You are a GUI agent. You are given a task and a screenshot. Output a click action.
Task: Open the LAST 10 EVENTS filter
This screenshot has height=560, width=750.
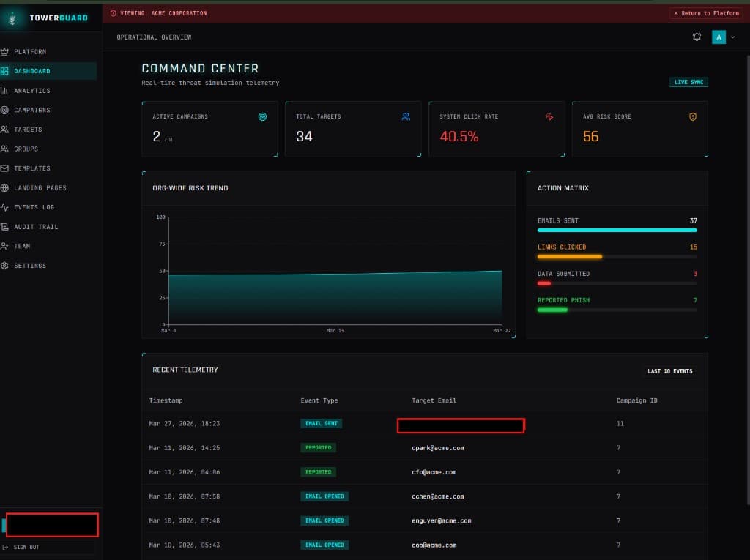669,371
